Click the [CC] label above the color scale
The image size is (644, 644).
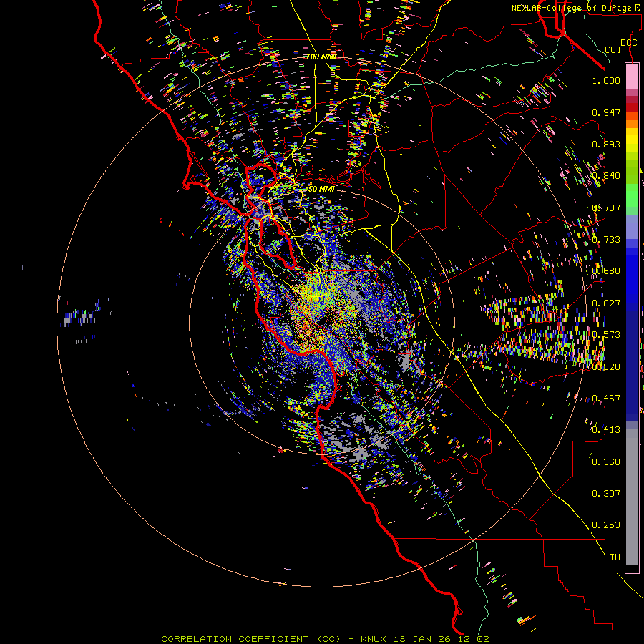coord(611,49)
